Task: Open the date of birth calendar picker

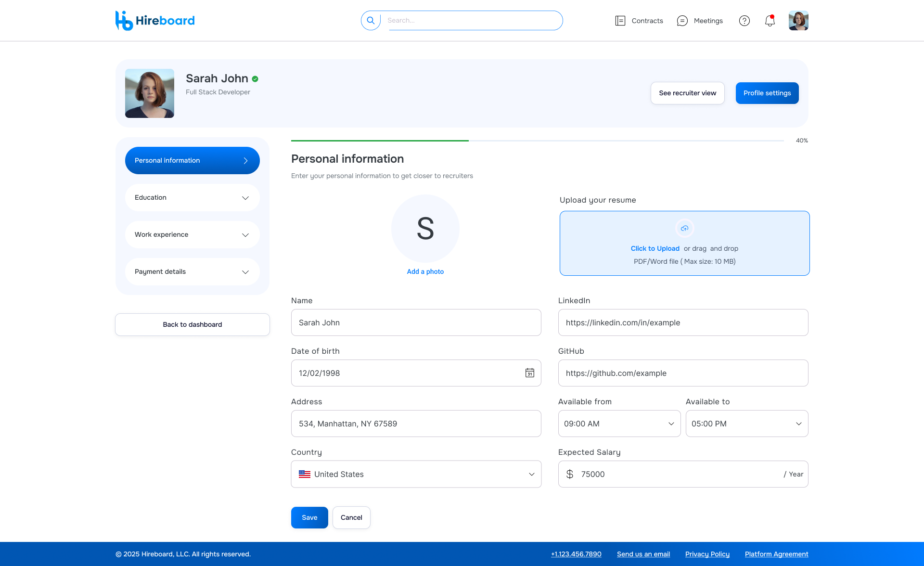Action: coord(529,373)
